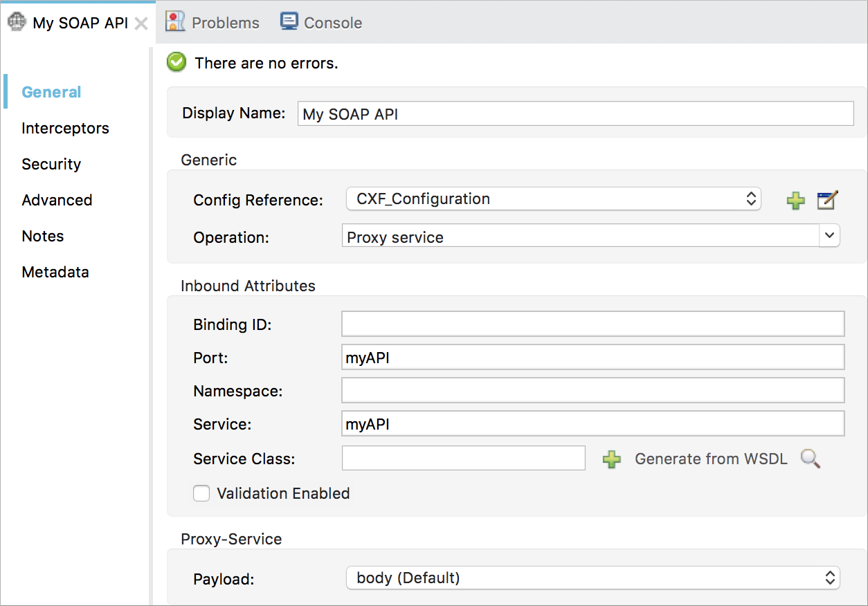Click the green plus to add new Config Reference
The image size is (868, 606).
[x=795, y=200]
